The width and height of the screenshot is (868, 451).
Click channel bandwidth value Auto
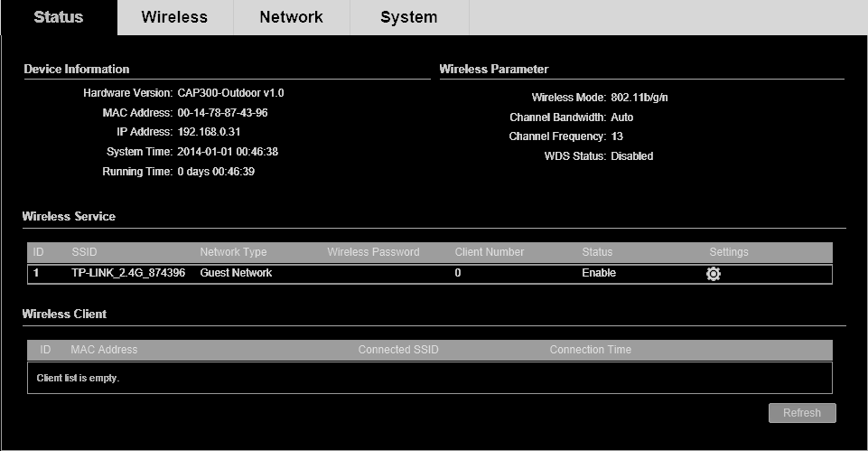[622, 117]
